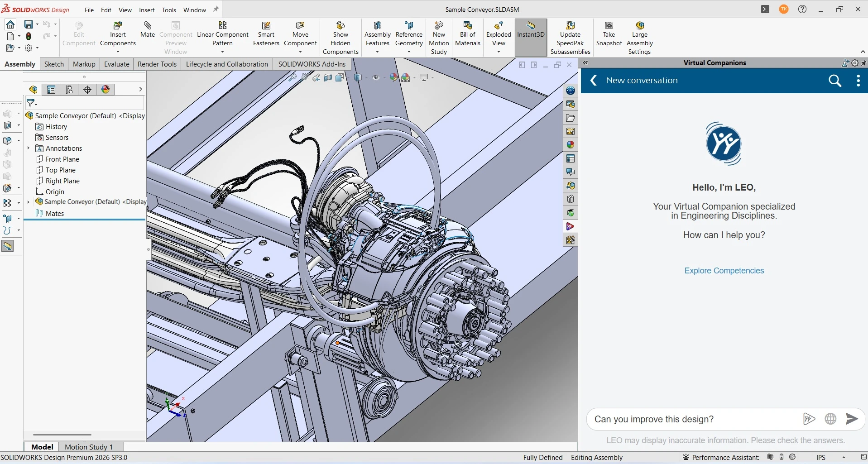Open the DimXpertManager crosshair tab
Screen dimensions: 868x464
87,90
